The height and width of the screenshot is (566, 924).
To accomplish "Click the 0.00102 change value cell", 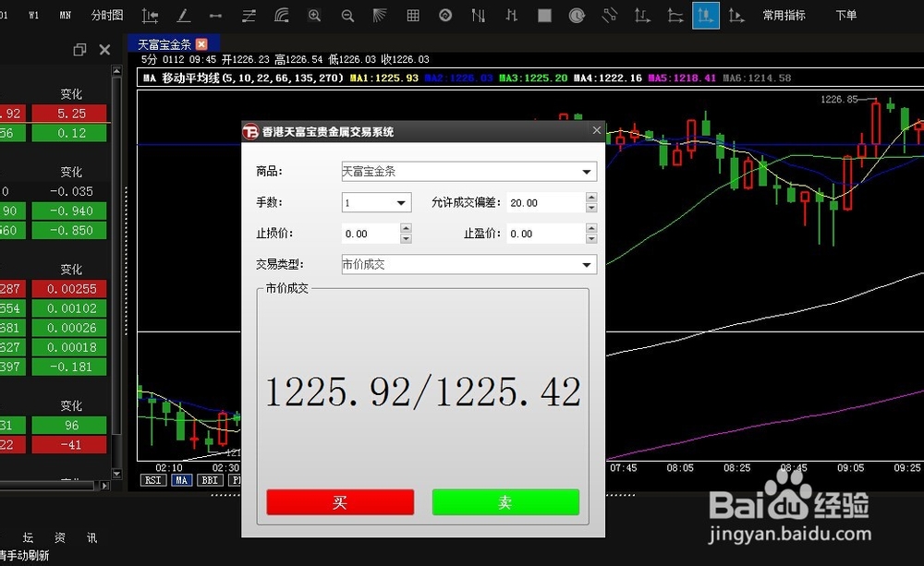I will tap(69, 308).
